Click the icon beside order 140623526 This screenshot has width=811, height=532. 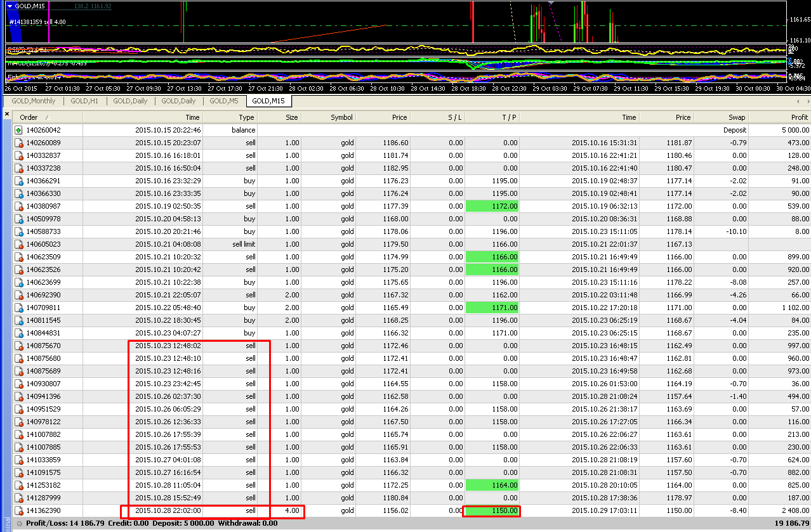click(x=18, y=269)
